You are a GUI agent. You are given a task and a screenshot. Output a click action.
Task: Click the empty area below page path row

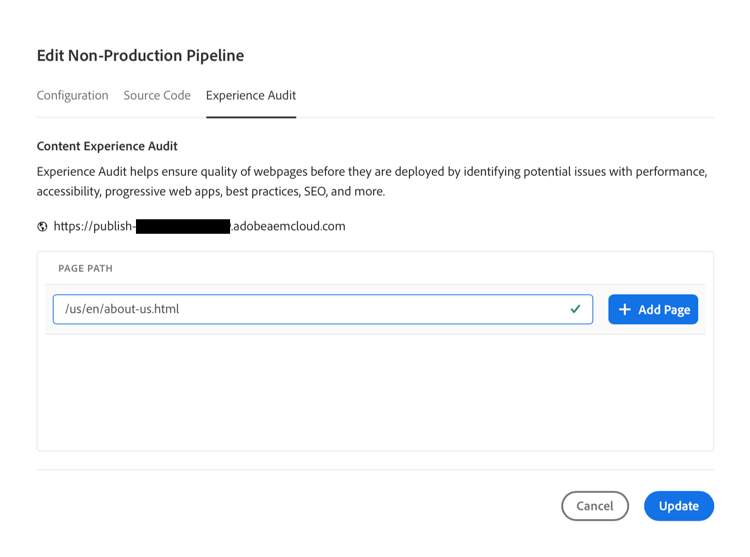[375, 390]
